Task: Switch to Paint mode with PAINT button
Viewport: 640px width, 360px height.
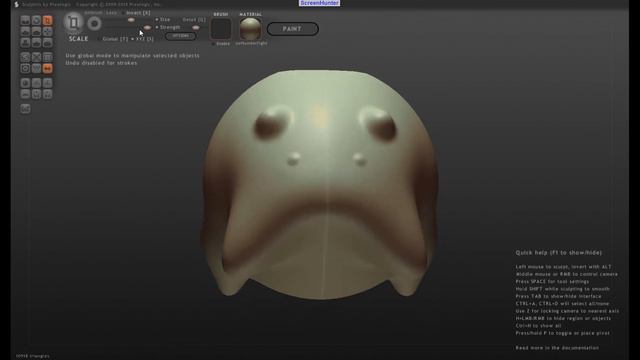Action: tap(293, 29)
